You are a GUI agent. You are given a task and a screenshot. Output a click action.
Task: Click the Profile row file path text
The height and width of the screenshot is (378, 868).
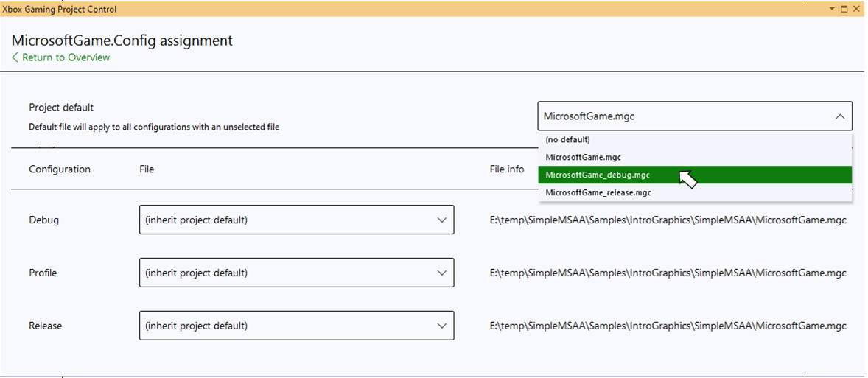click(668, 273)
